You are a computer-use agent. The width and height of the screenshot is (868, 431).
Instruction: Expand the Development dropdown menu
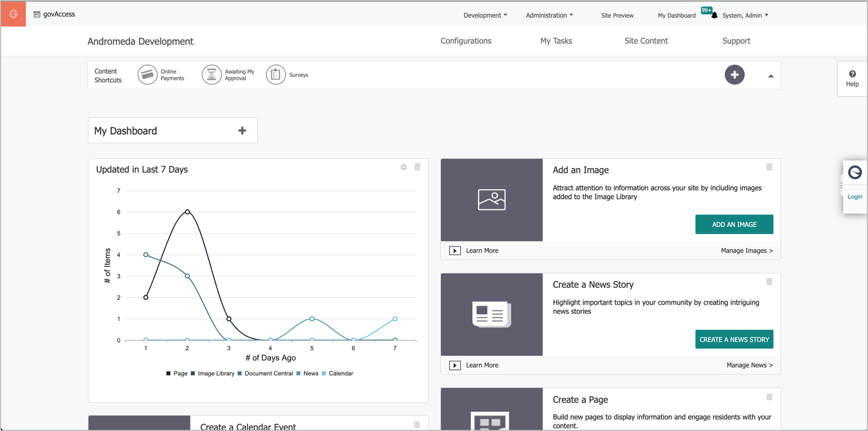(x=485, y=16)
